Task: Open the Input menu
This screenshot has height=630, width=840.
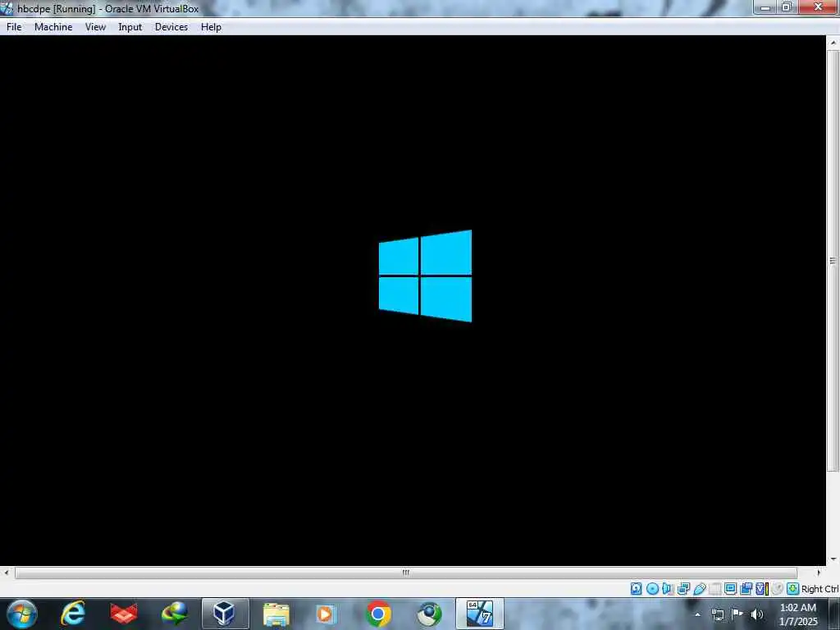Action: click(130, 27)
